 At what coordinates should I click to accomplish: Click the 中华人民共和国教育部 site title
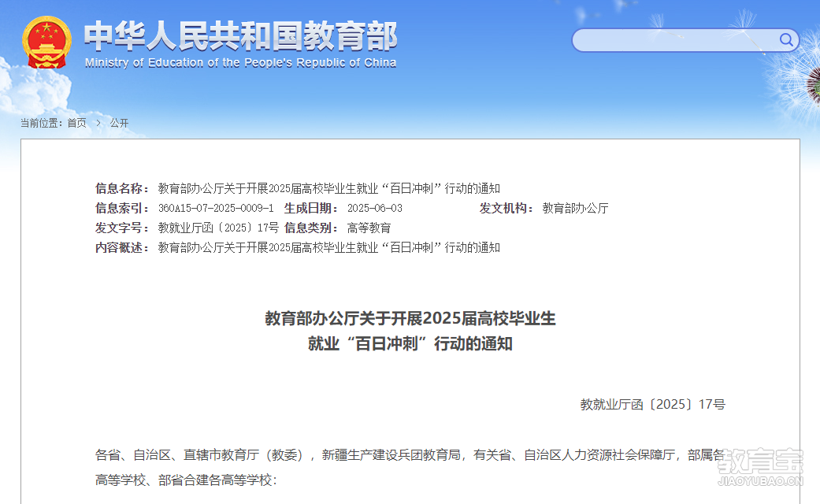pyautogui.click(x=240, y=36)
